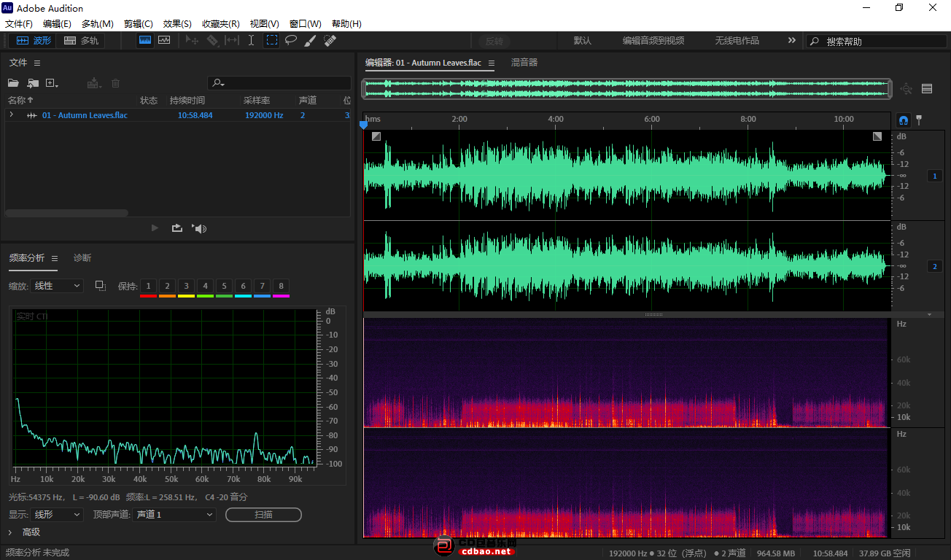Screen dimensions: 951x560
Task: Select the Move tool
Action: point(193,41)
